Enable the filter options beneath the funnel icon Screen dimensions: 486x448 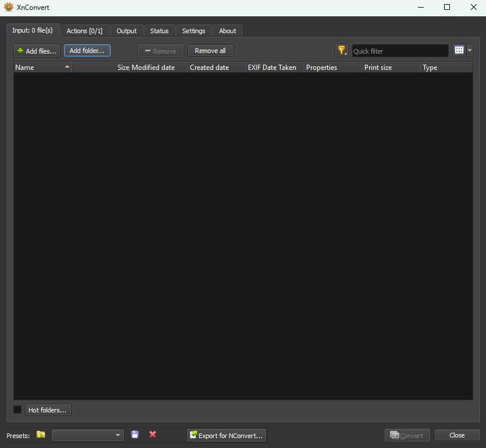coord(345,54)
